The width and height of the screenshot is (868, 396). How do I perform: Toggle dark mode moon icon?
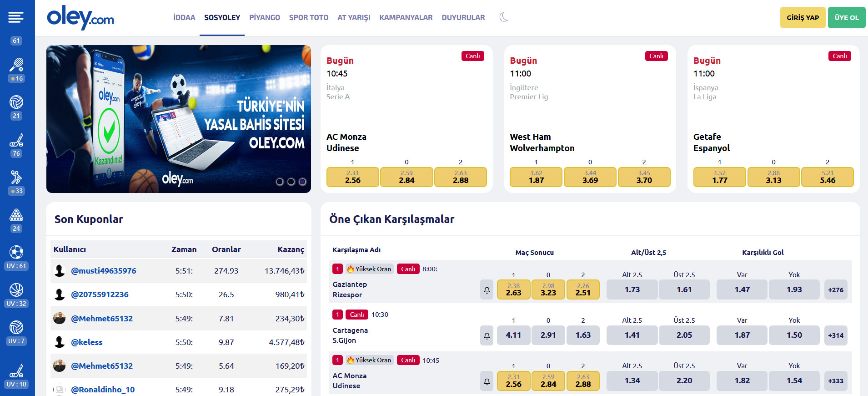(x=503, y=17)
